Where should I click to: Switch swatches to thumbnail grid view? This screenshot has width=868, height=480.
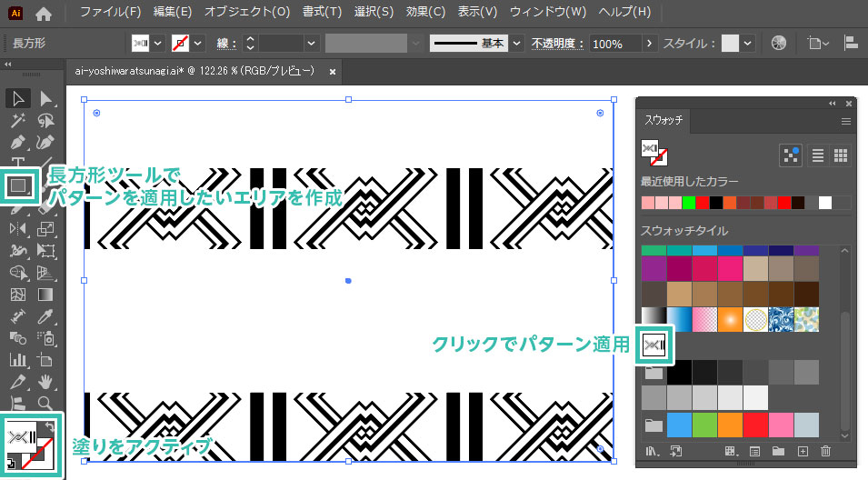[841, 155]
